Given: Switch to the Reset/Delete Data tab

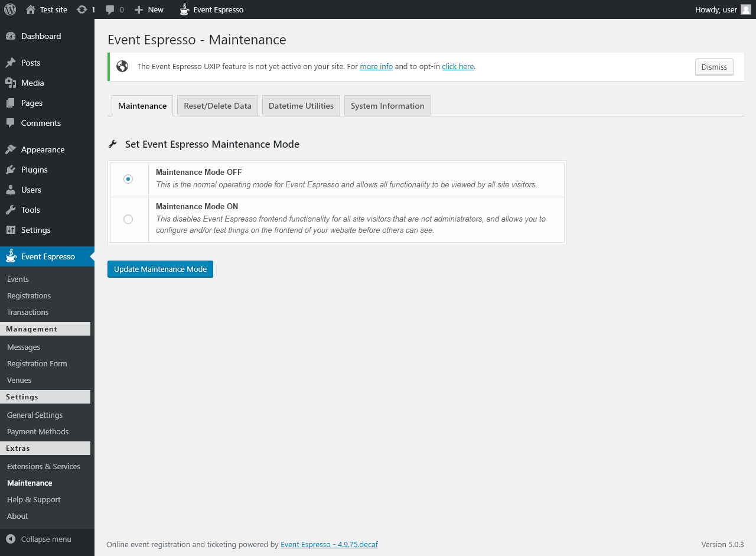Looking at the screenshot, I should tap(217, 106).
